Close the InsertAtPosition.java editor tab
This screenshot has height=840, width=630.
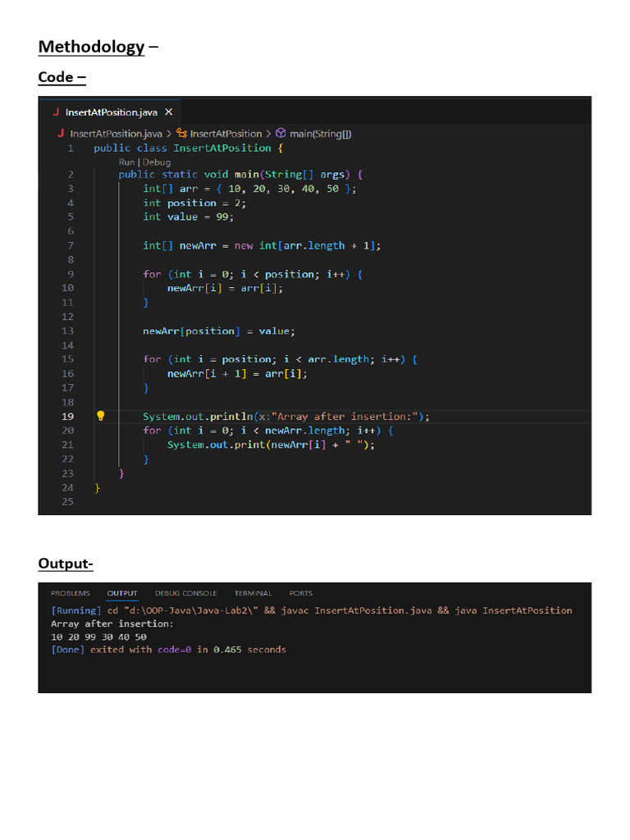pyautogui.click(x=169, y=112)
